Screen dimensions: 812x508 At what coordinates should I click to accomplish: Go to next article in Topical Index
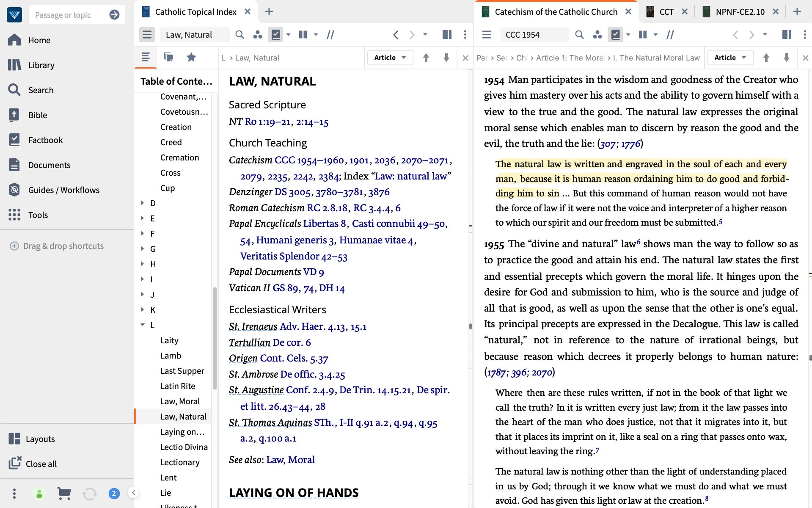(446, 58)
